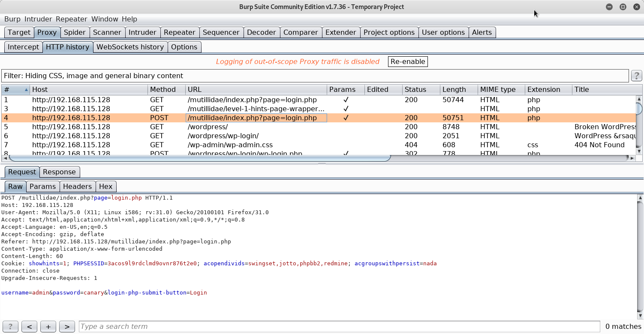Select history row 1 GET login.php

[319, 100]
